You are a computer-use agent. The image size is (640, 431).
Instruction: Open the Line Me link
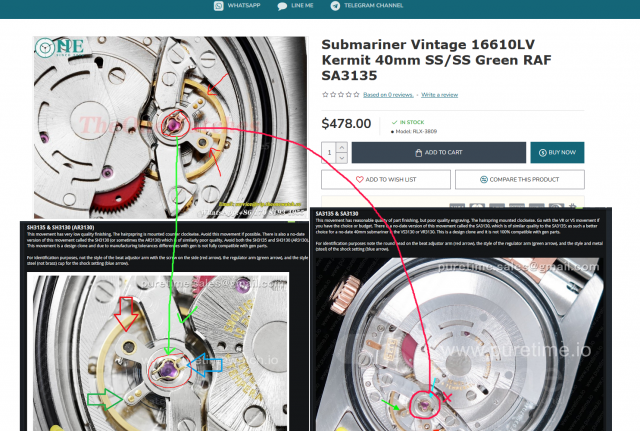[x=296, y=6]
